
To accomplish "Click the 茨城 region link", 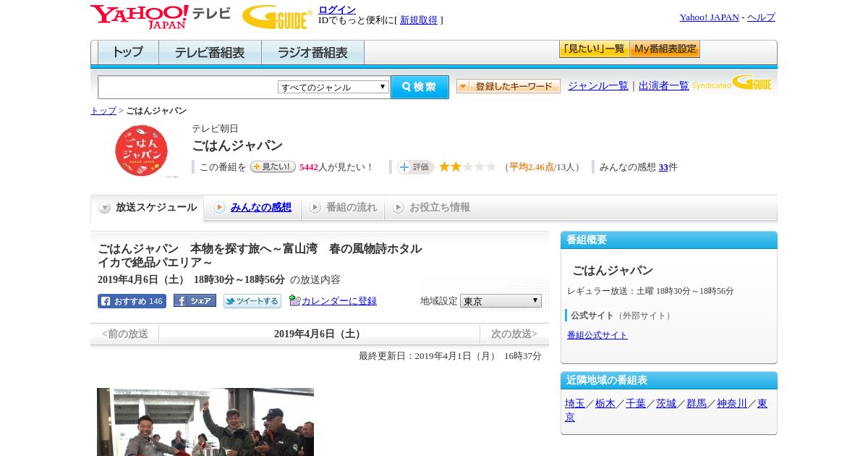I will (666, 404).
